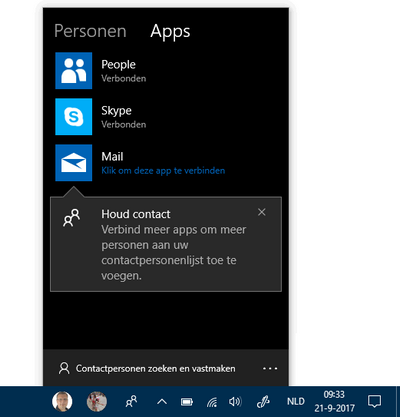
Task: Open the Action Center notifications icon
Action: click(x=374, y=401)
